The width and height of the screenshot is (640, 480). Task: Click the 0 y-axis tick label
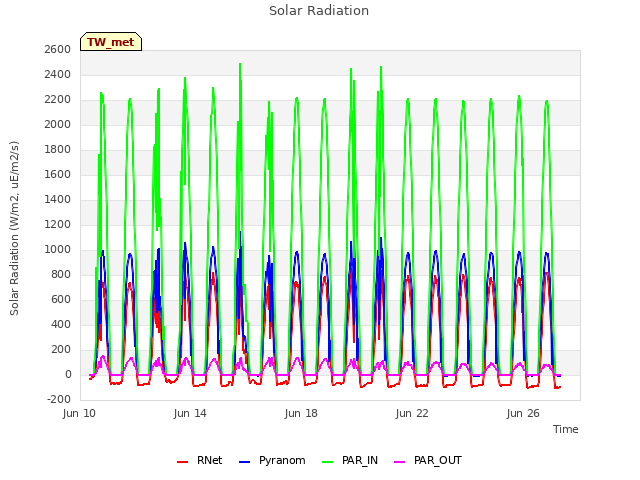coord(68,374)
